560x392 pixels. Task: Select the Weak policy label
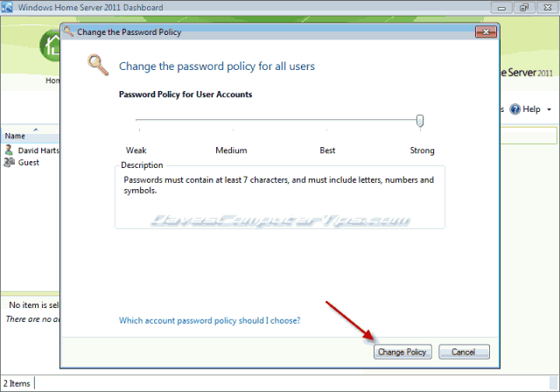(136, 150)
